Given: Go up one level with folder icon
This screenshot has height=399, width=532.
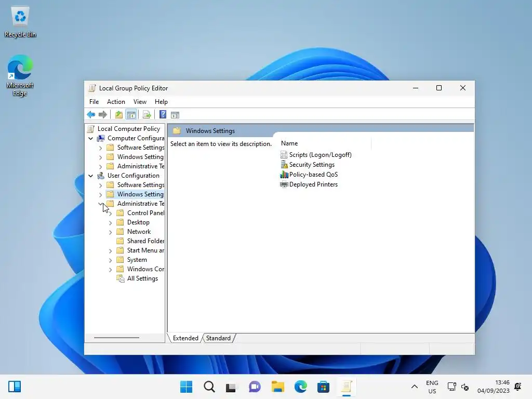Looking at the screenshot, I should tap(119, 115).
